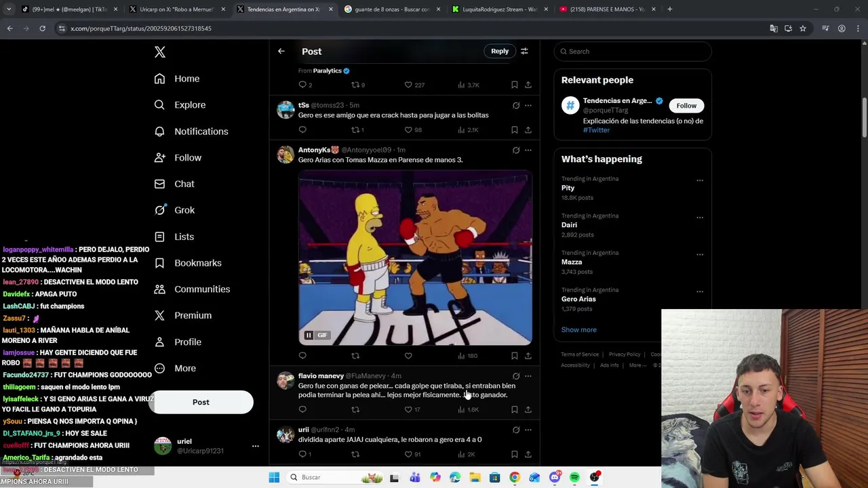The width and height of the screenshot is (868, 488).
Task: Repost the tSs post
Action: point(355,130)
